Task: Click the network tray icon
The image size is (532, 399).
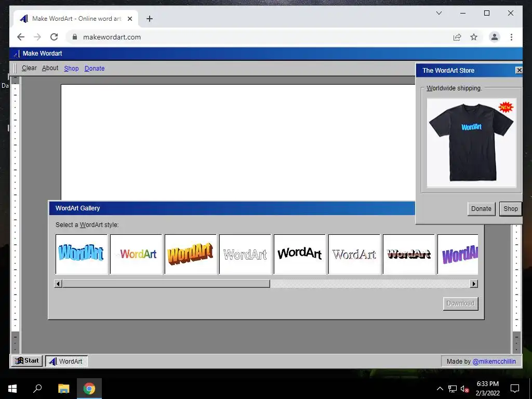Action: 453,389
